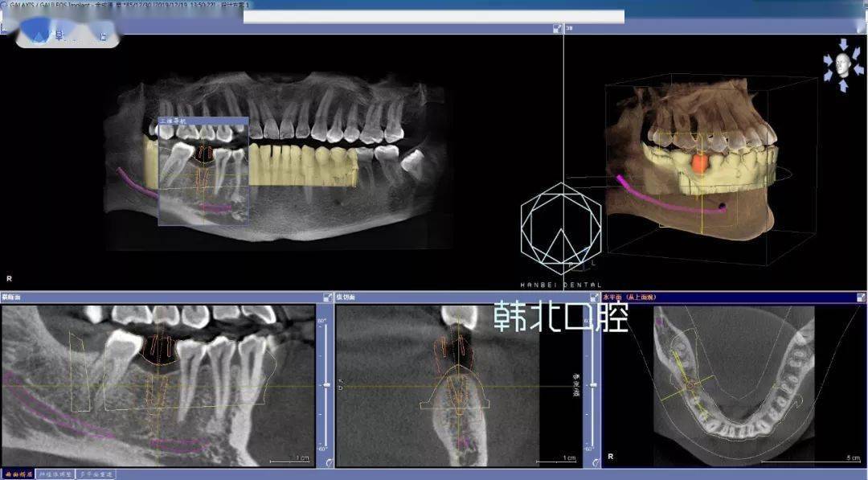Open the third bottom view tab

click(96, 474)
